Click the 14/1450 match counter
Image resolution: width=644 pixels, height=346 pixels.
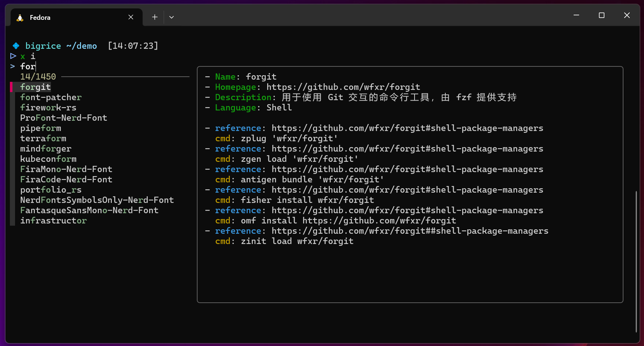(x=38, y=77)
